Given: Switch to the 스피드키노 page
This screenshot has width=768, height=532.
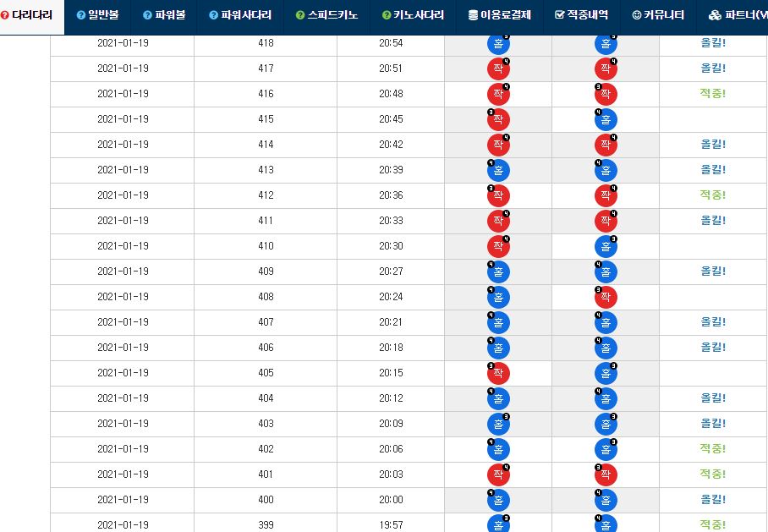Looking at the screenshot, I should (x=326, y=15).
